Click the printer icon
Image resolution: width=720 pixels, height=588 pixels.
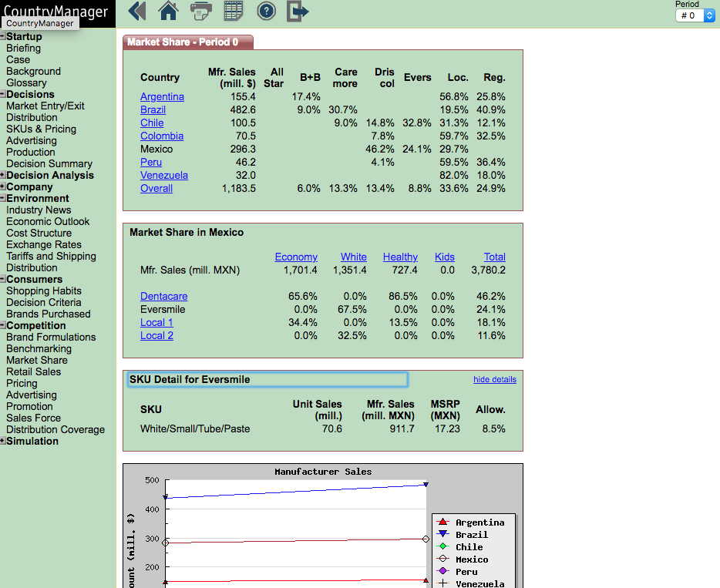200,11
